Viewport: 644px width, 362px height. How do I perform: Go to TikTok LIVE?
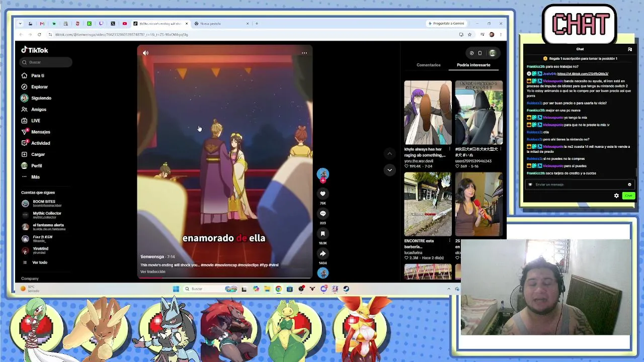click(31, 121)
